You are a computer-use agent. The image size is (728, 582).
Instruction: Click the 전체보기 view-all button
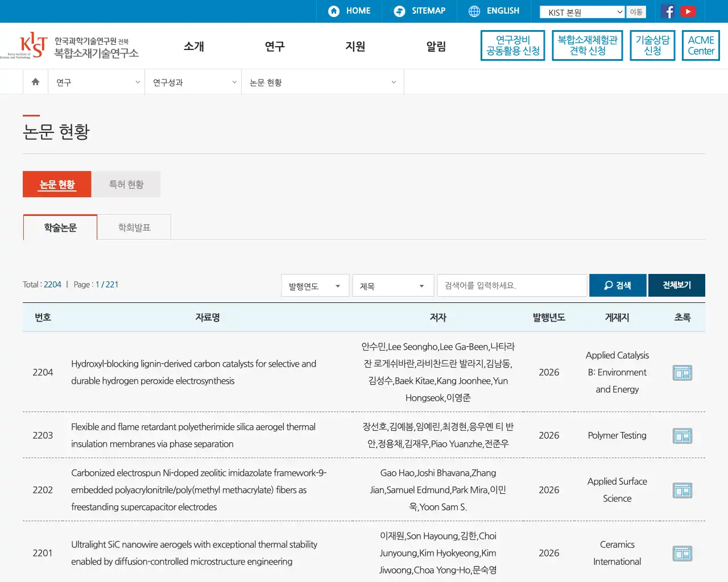(x=677, y=285)
